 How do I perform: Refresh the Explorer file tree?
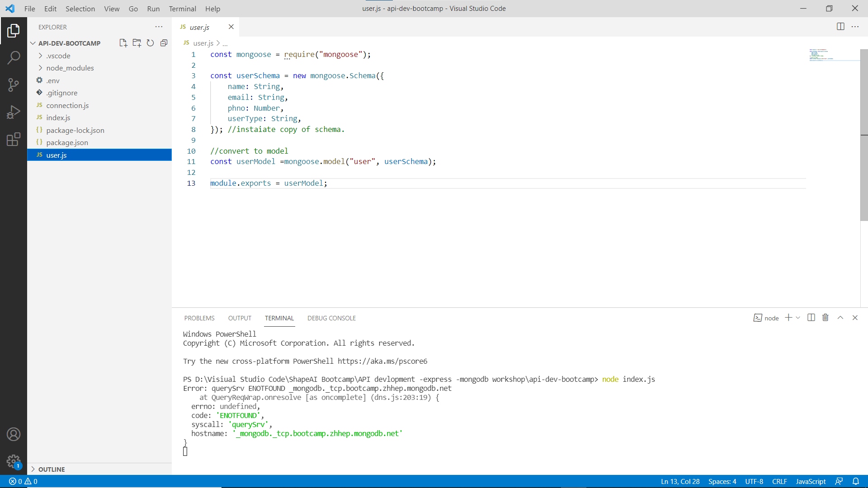pos(150,43)
